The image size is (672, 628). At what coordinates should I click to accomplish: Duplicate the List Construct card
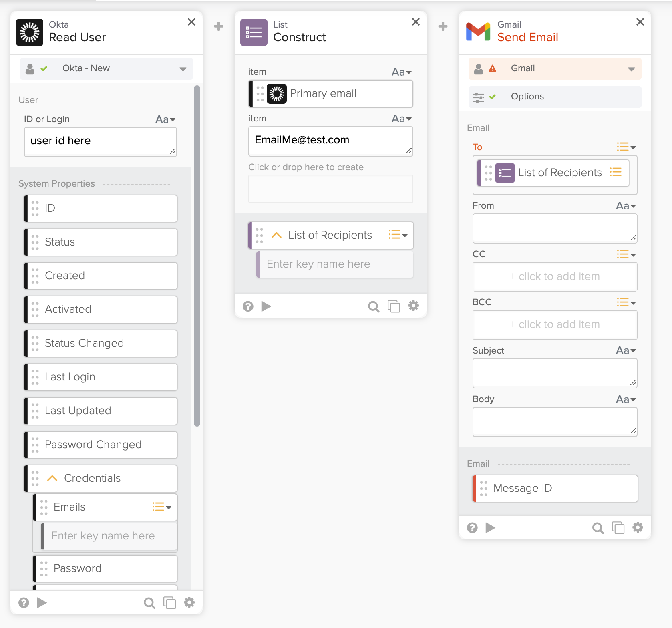[394, 306]
